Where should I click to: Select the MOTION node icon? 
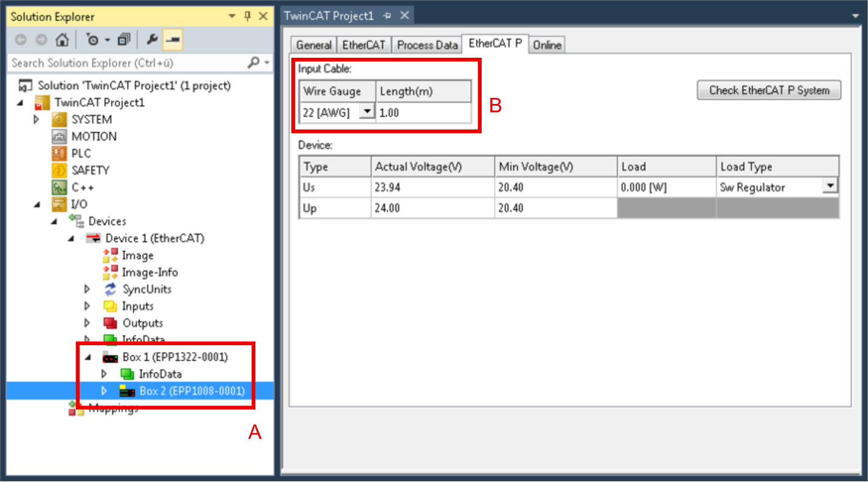click(x=59, y=137)
